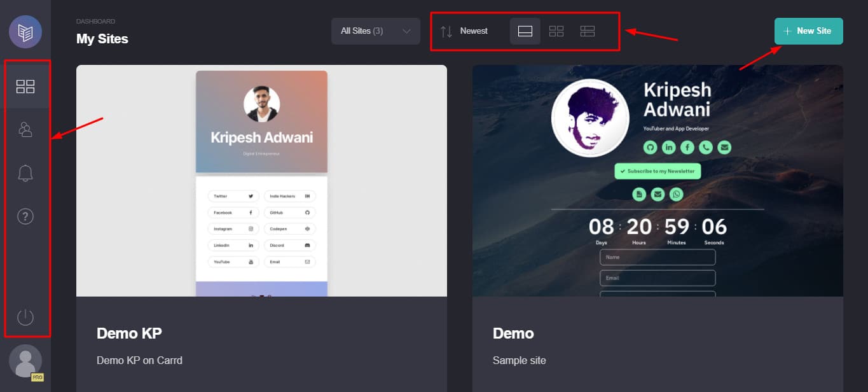
Task: Click the DASHBOARD breadcrumb label
Action: tap(95, 22)
